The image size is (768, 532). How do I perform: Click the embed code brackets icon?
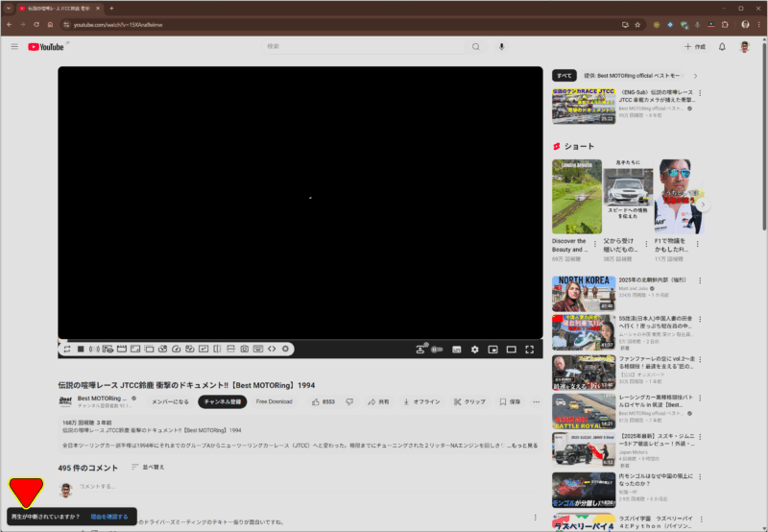pos(272,349)
